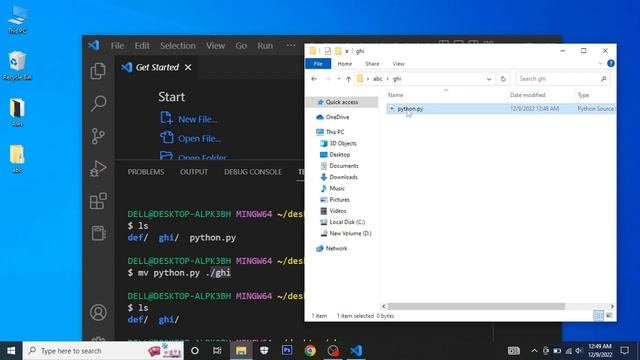Open Task View from the taskbar

pyautogui.click(x=217, y=351)
